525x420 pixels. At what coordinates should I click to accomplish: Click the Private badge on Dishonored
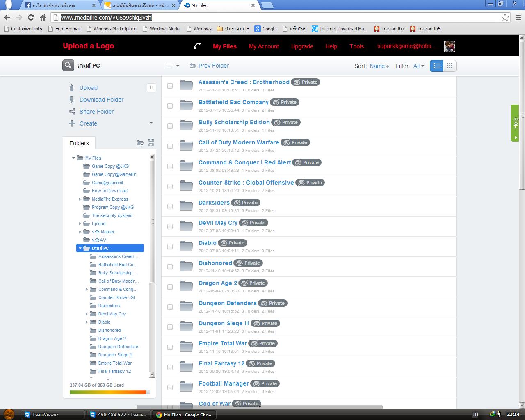coord(248,263)
